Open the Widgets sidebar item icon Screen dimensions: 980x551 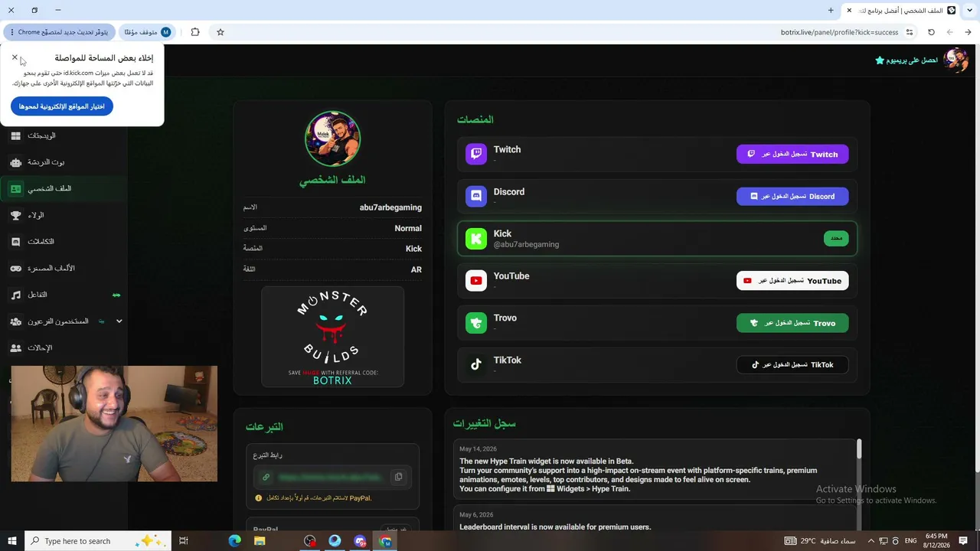(16, 135)
